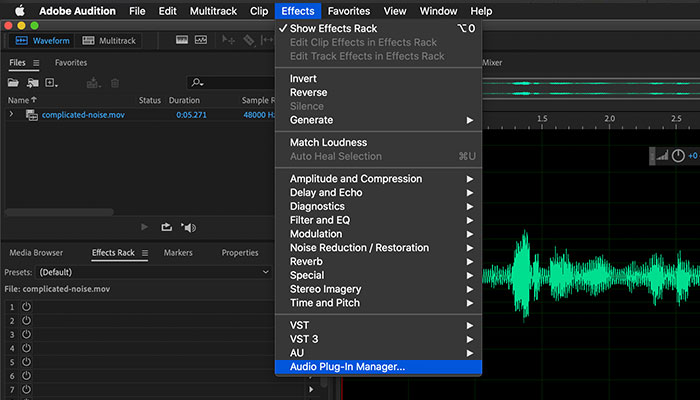Choose Match Loudness
The width and height of the screenshot is (700, 400).
point(379,142)
